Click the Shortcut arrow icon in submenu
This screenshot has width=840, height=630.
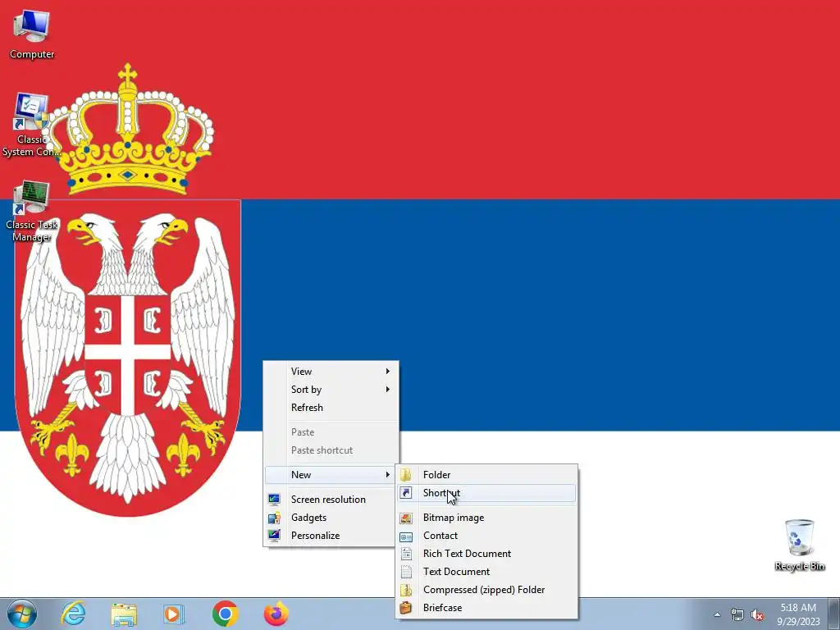click(x=406, y=493)
